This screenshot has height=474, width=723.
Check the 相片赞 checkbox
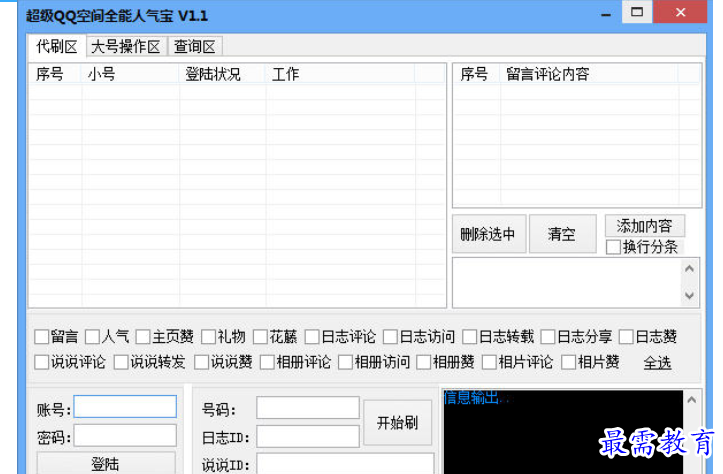click(x=569, y=362)
